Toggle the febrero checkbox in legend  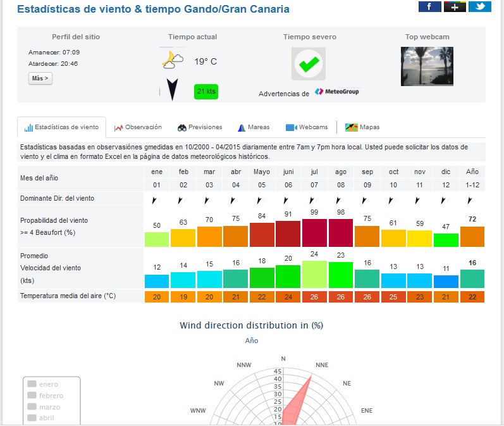coord(32,395)
